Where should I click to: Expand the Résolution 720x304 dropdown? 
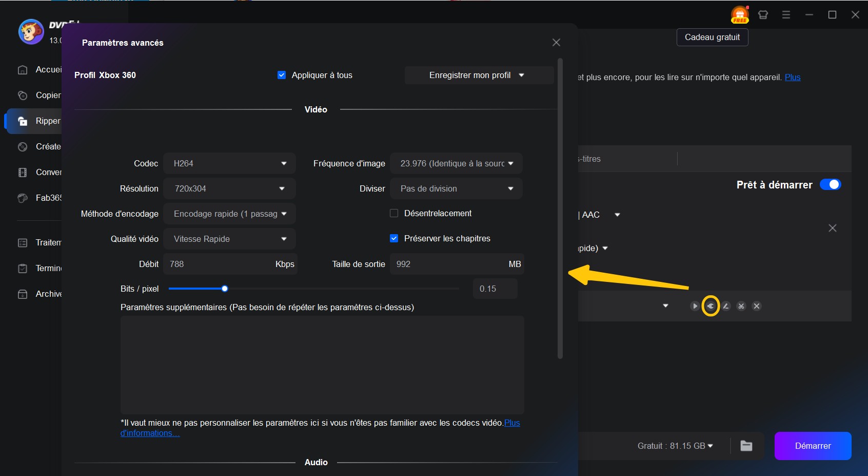click(x=229, y=188)
